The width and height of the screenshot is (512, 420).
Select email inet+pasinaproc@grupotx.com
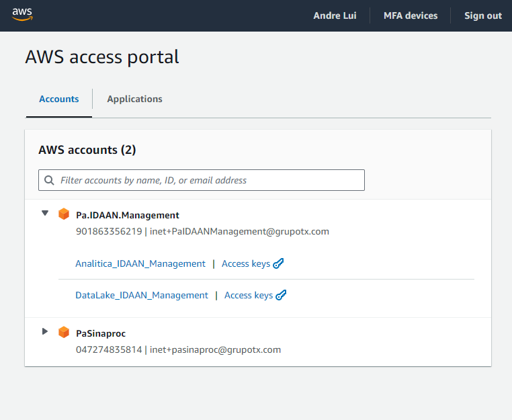point(215,349)
